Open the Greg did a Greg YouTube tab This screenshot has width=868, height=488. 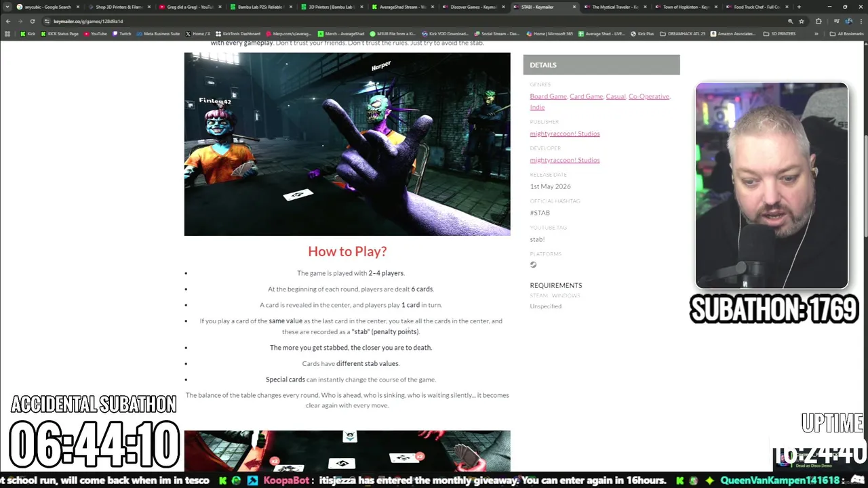[189, 7]
